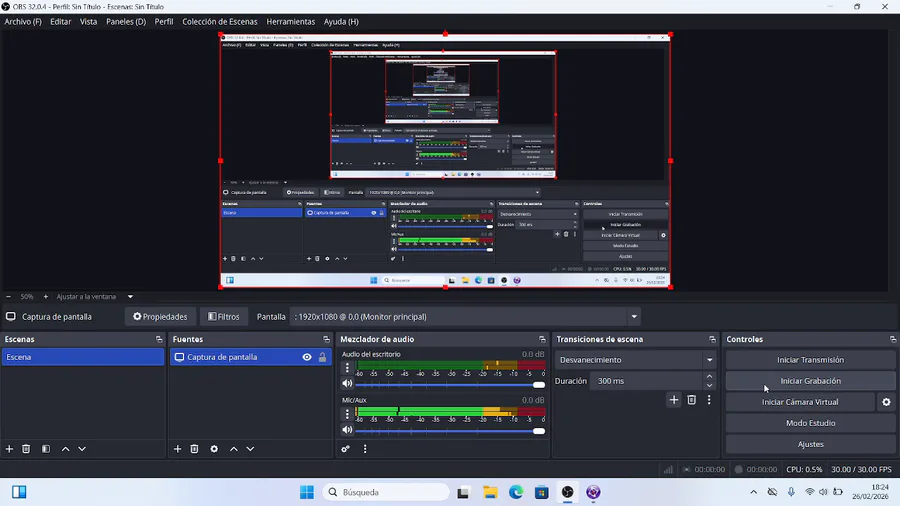Open source properties gear in Fuentes panel
Screen dimensions: 900x506
click(x=214, y=449)
